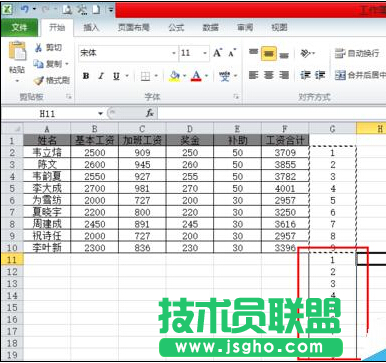Click the Redo arrow in quick access toolbar
This screenshot has height=363, width=386.
pyautogui.click(x=46, y=9)
